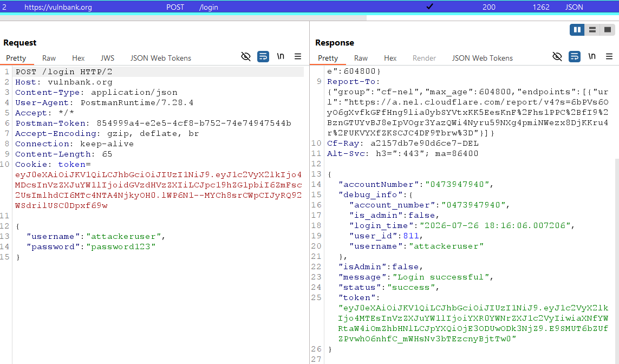Click the Response panel heading
The image size is (619, 364).
pos(335,43)
